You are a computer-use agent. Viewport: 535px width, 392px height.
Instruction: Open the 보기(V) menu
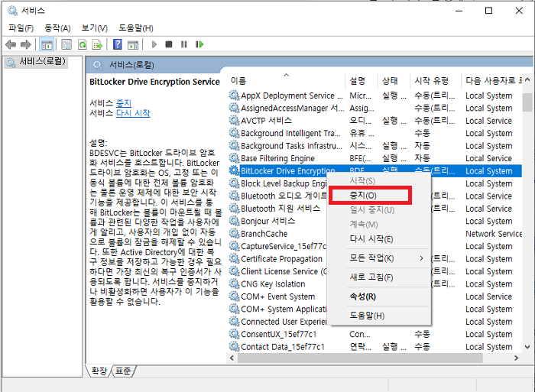click(x=95, y=28)
